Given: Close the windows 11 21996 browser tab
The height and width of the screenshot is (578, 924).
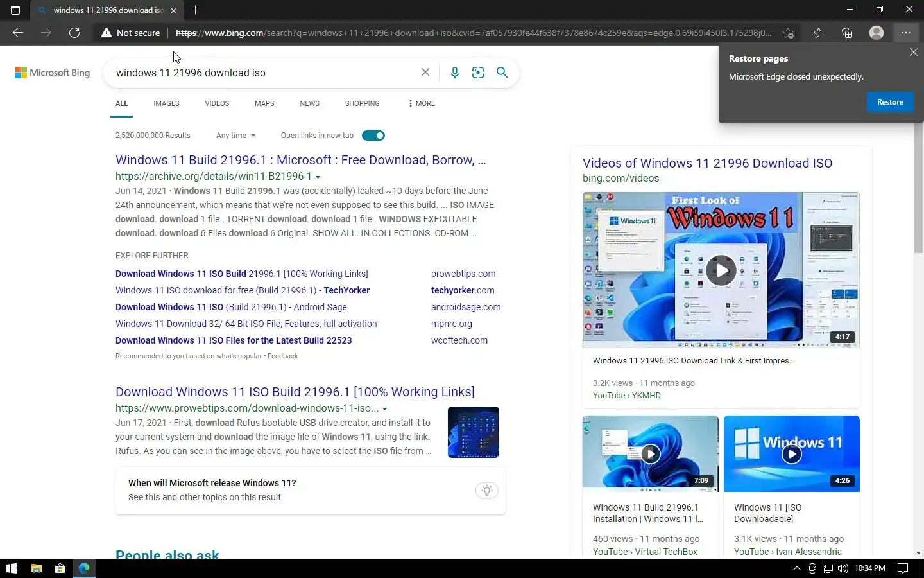Looking at the screenshot, I should click(x=173, y=10).
